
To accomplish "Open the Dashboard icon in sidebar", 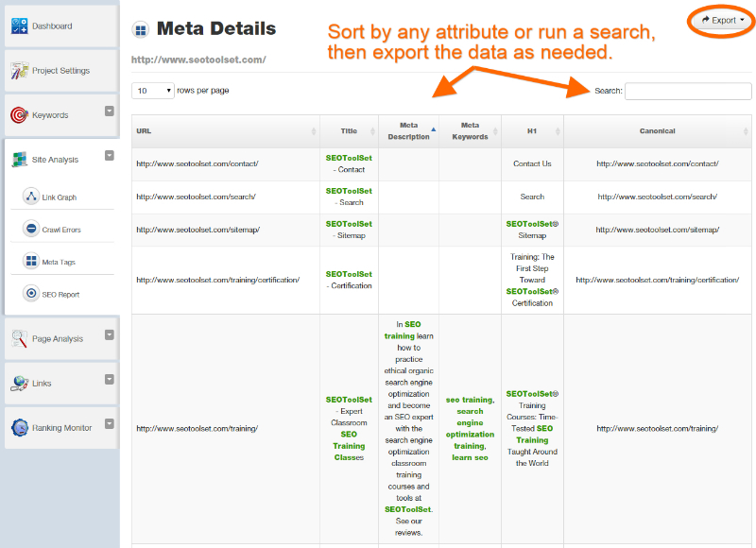I will click(x=19, y=26).
